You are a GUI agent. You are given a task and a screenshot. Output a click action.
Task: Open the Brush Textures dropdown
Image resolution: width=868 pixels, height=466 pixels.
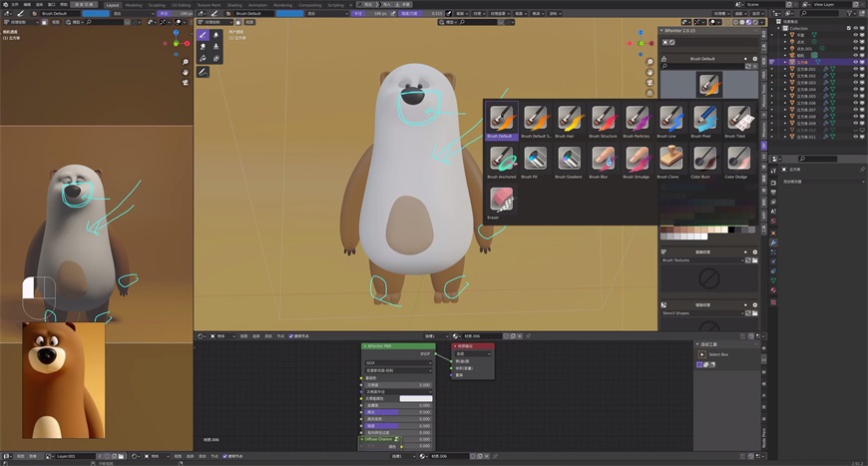702,260
